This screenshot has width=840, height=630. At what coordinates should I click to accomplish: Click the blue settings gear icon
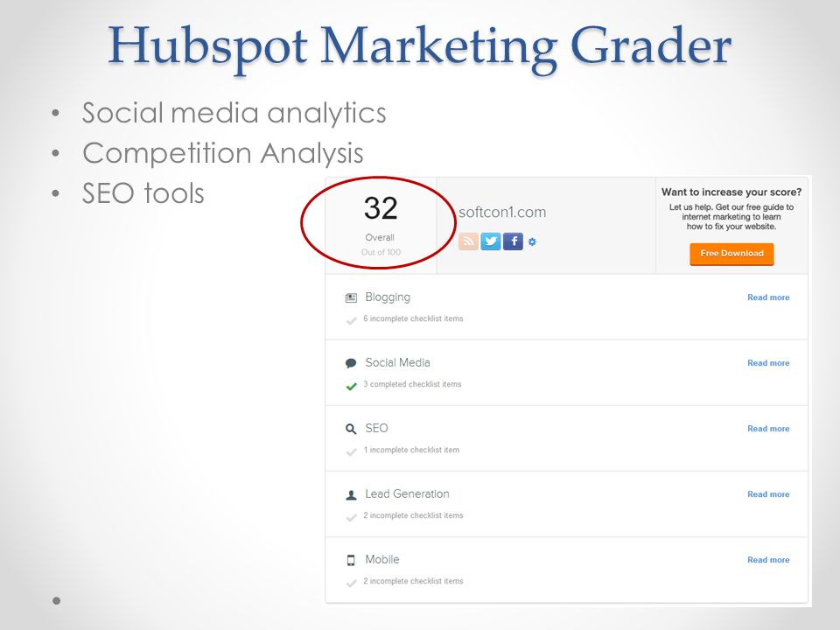532,241
